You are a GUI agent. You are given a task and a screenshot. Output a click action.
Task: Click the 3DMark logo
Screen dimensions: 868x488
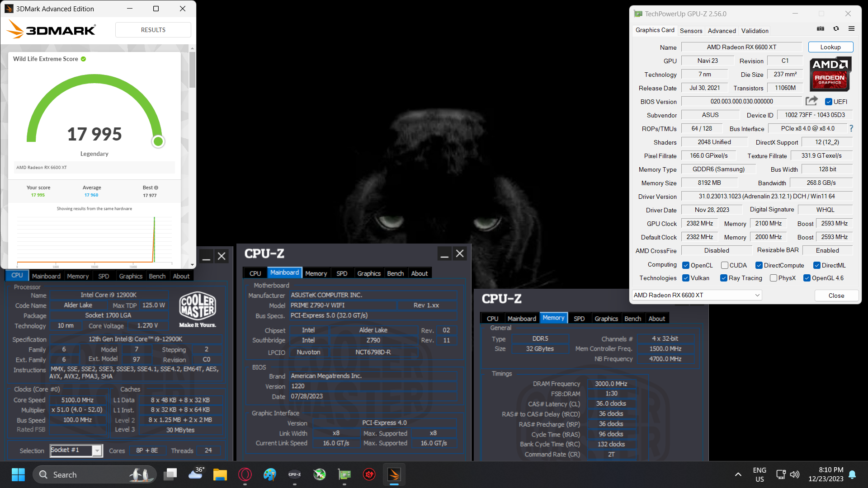[x=51, y=30]
